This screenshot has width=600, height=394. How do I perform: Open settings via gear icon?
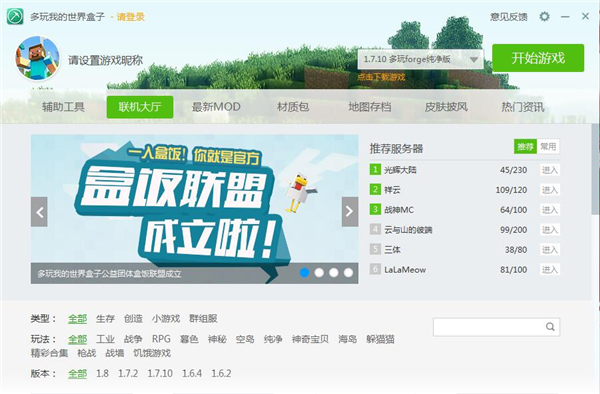coord(544,16)
